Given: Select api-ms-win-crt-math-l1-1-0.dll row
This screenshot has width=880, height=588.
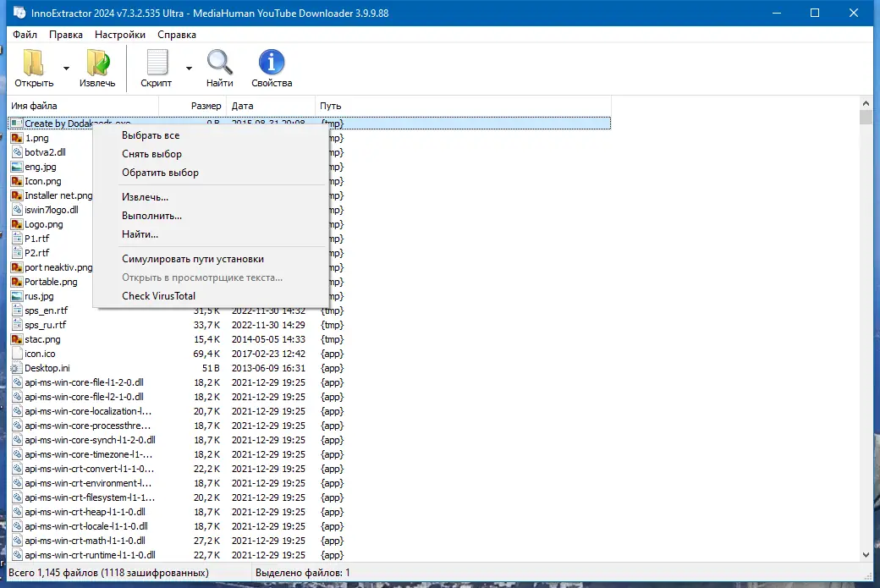Looking at the screenshot, I should [x=309, y=541].
